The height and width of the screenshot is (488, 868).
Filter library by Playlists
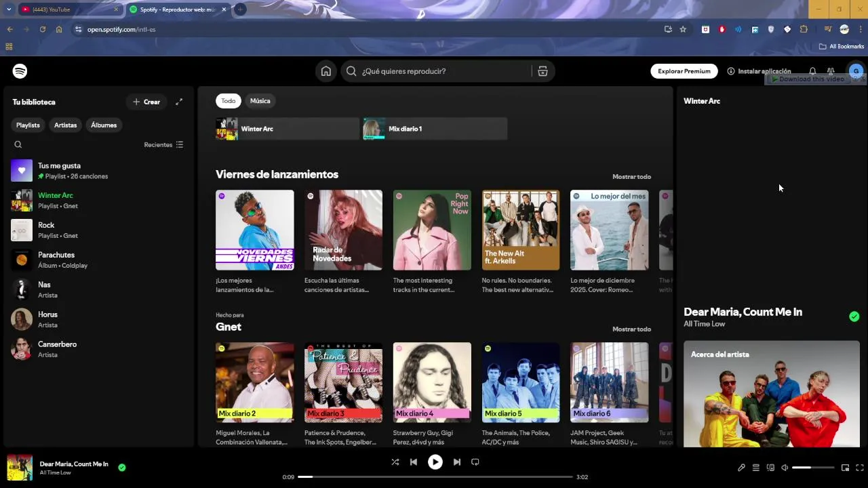28,125
